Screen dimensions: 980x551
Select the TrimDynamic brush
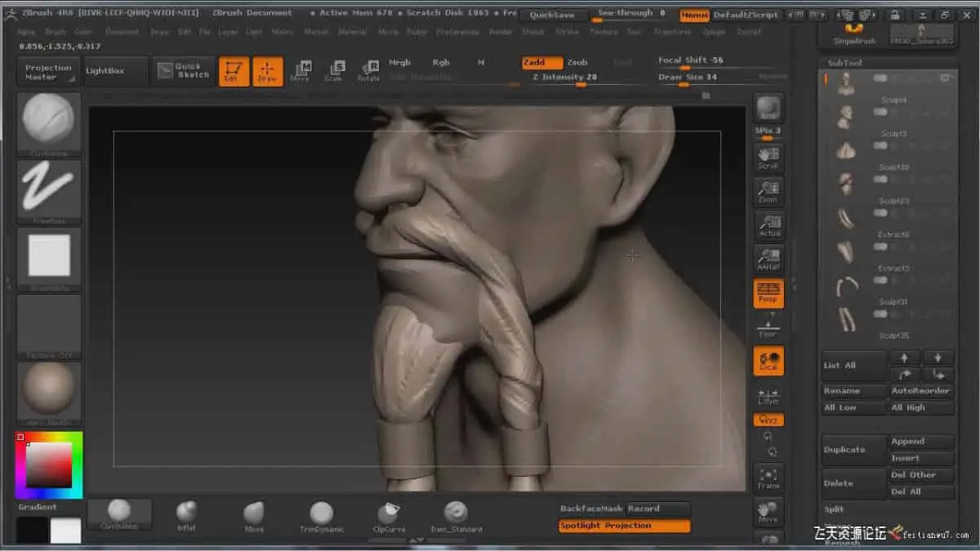321,516
